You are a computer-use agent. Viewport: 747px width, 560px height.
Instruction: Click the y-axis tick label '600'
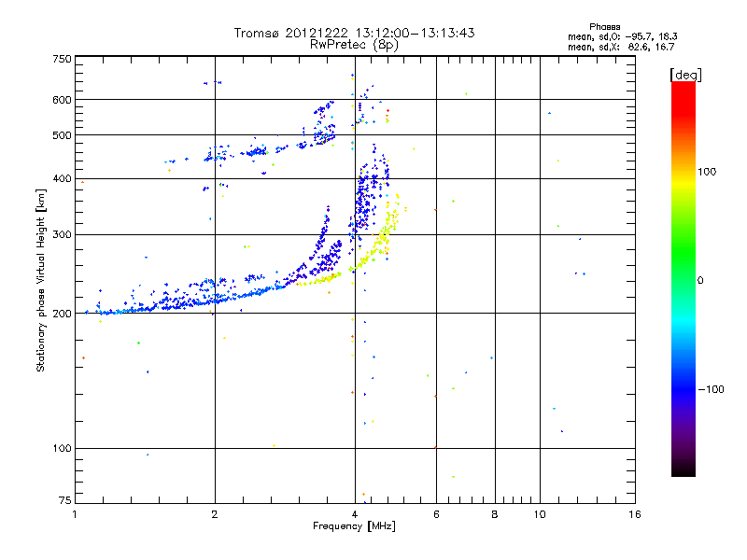[62, 100]
